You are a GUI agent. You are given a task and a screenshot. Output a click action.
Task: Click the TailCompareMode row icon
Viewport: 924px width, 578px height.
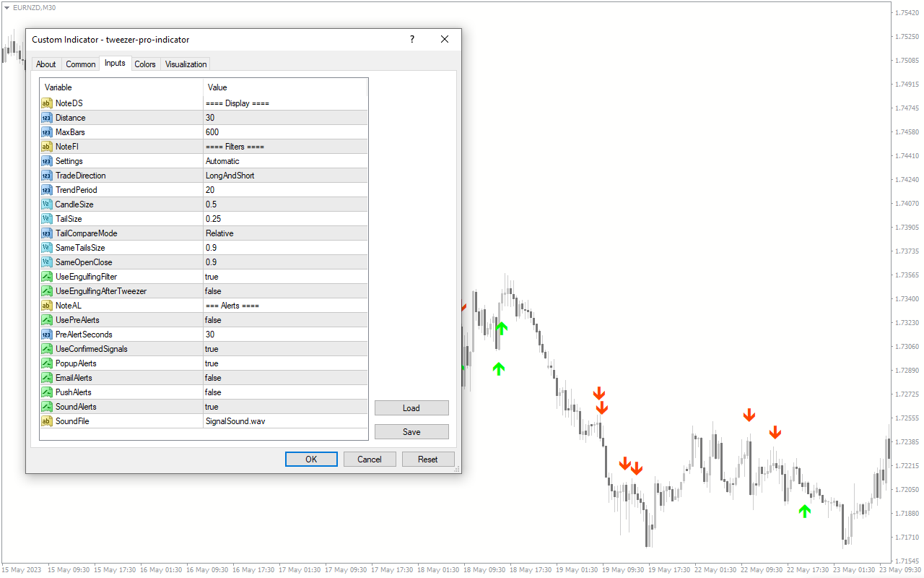tap(47, 233)
